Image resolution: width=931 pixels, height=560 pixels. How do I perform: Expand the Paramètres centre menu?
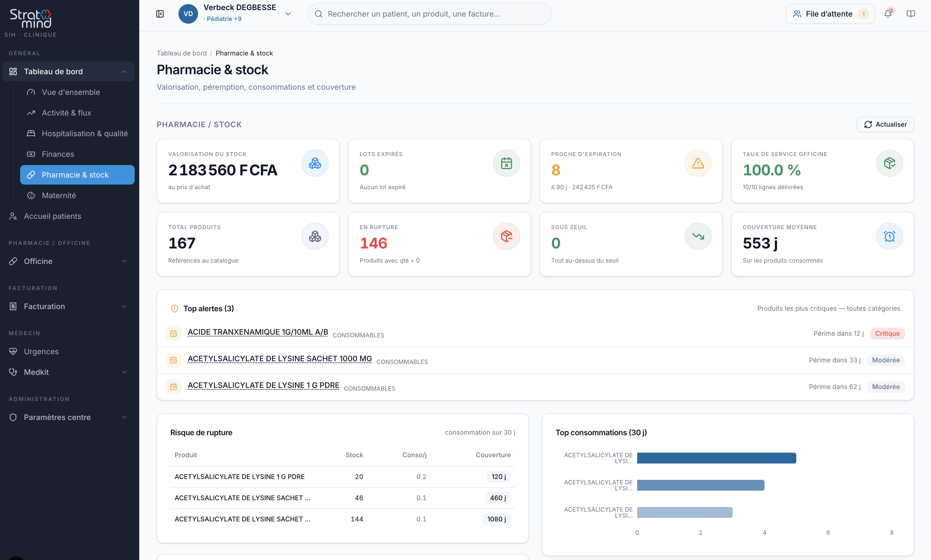(68, 417)
